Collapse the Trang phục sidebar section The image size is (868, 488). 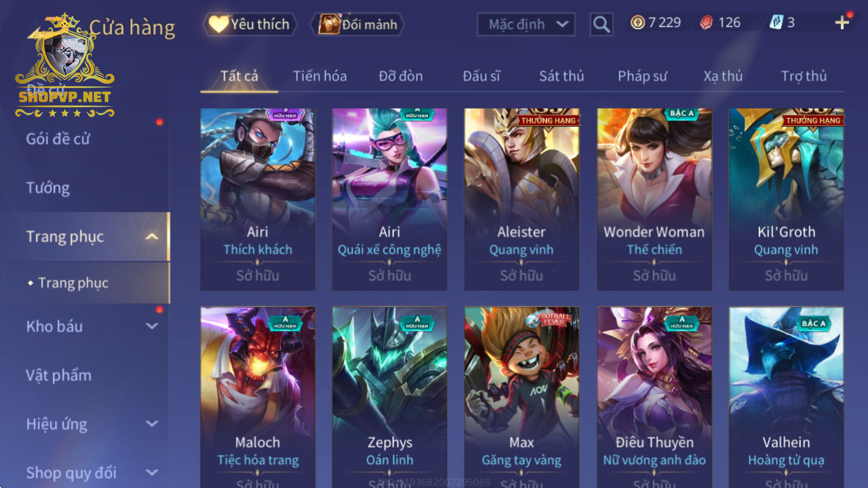coord(152,237)
